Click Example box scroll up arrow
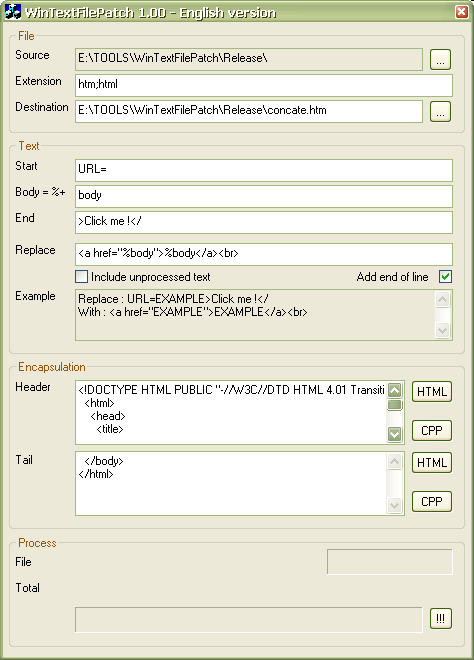Image resolution: width=474 pixels, height=660 pixels. click(x=442, y=299)
